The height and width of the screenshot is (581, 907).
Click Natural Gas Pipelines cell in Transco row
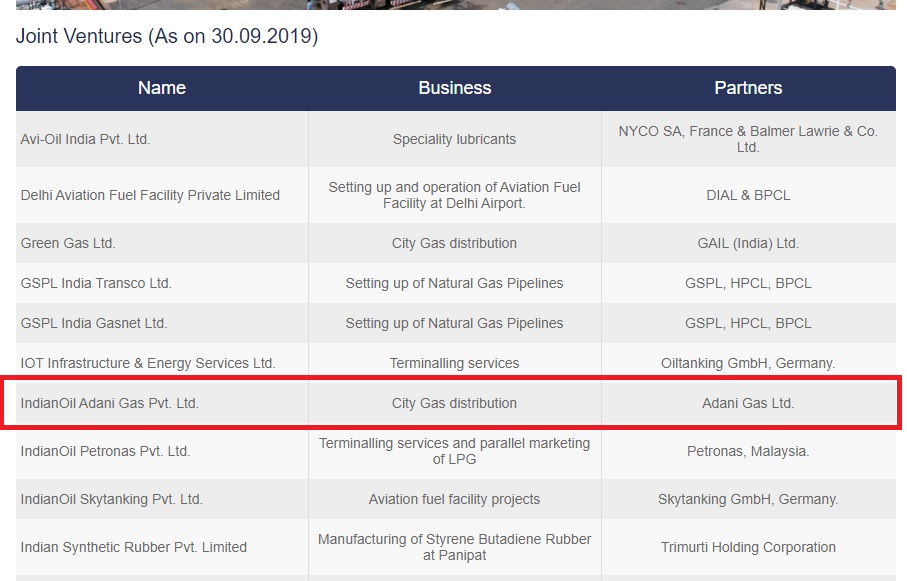point(455,283)
